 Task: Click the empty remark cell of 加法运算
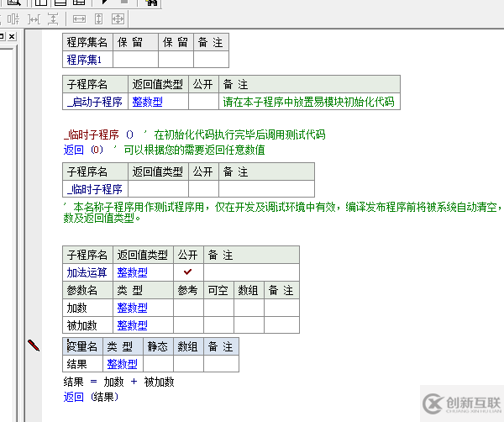click(x=251, y=272)
